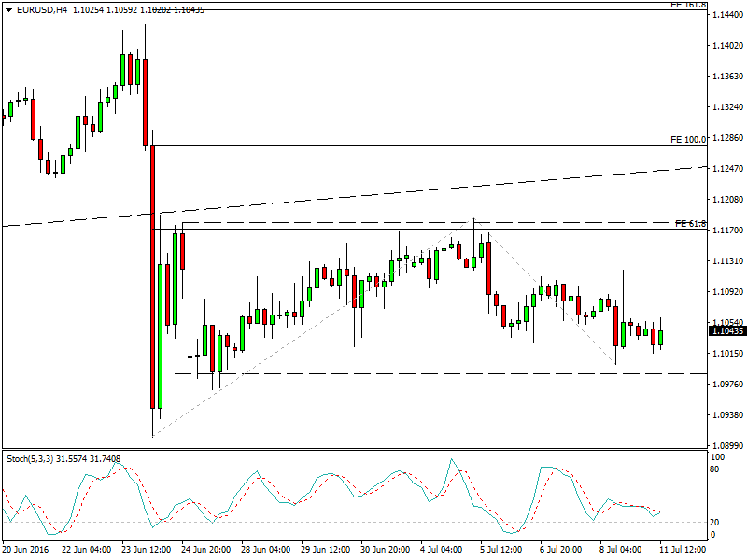
Task: Click price axis value 1.12470
Action: tap(727, 169)
